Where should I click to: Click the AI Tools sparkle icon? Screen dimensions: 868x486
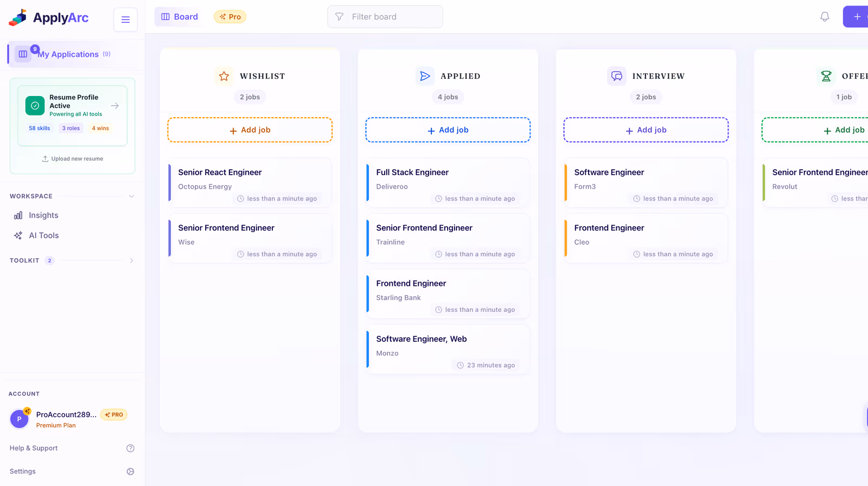point(18,235)
